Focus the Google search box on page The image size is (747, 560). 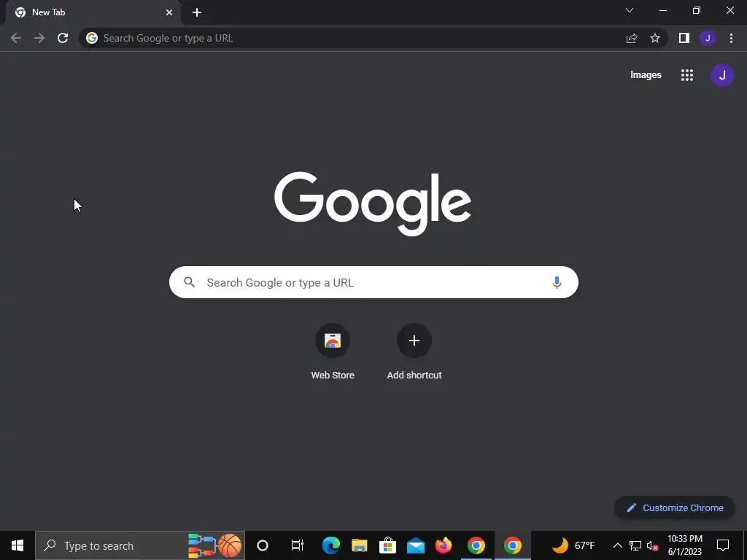(373, 282)
